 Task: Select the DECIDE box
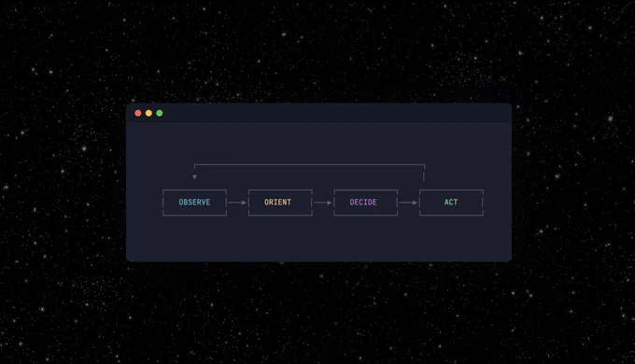pyautogui.click(x=366, y=203)
